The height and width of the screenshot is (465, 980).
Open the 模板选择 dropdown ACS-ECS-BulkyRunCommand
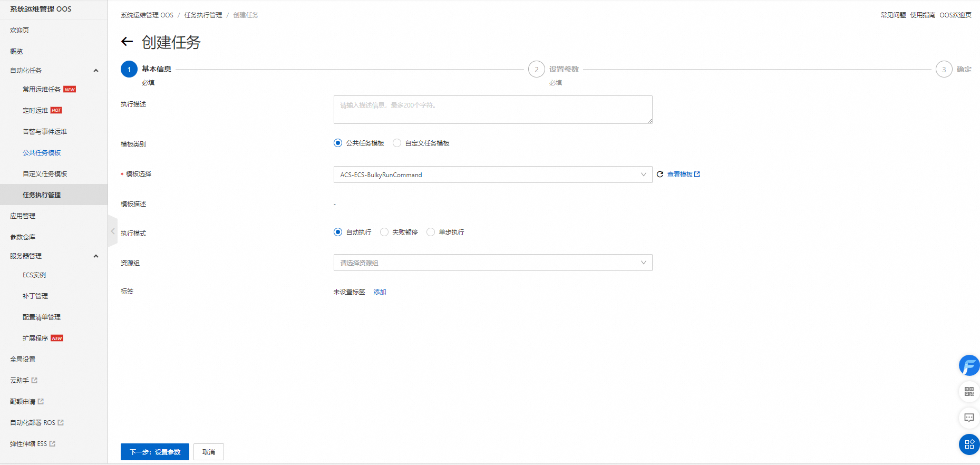click(x=493, y=175)
